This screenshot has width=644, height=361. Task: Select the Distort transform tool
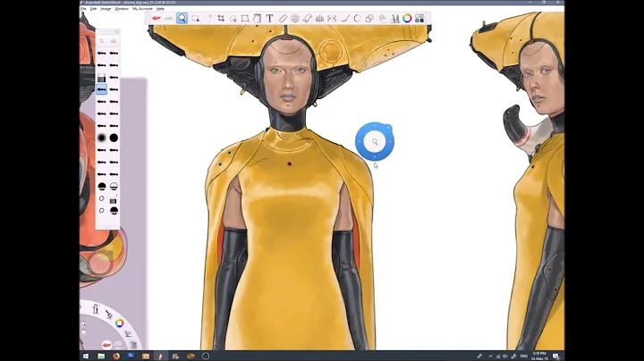[245, 19]
